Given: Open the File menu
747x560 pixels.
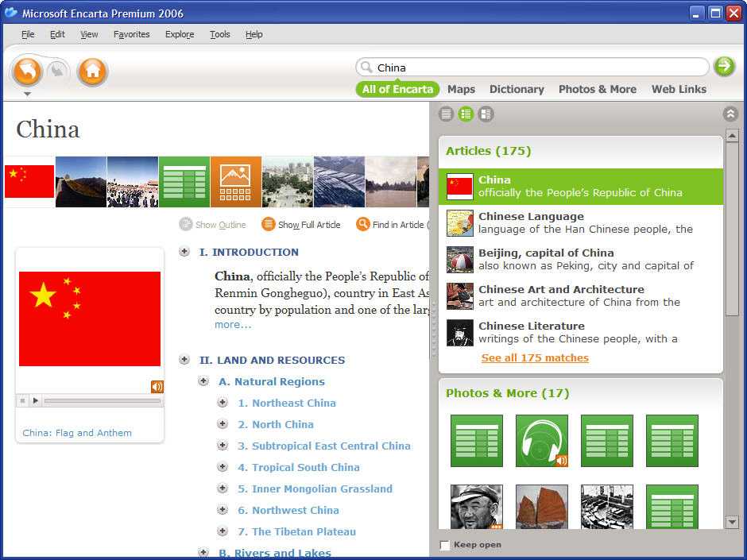Looking at the screenshot, I should coord(28,34).
